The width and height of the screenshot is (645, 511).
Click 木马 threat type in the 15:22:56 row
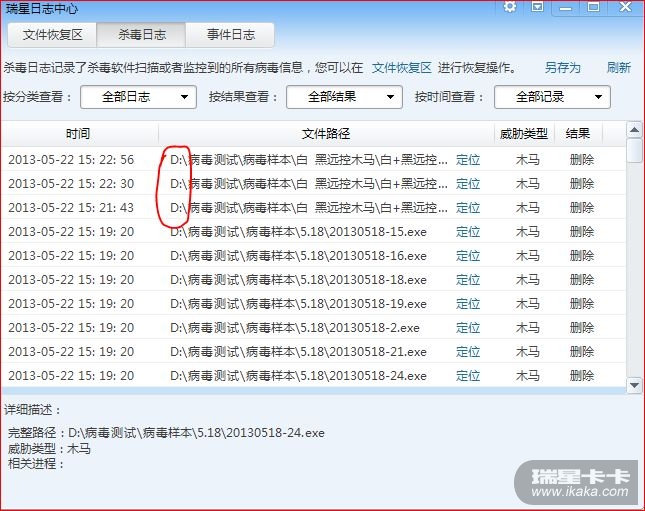[x=527, y=160]
